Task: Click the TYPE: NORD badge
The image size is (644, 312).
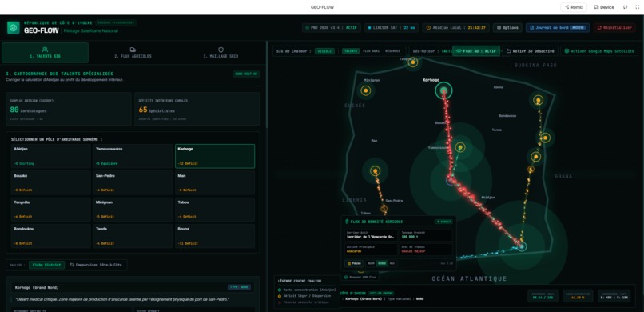Action: pyautogui.click(x=239, y=287)
